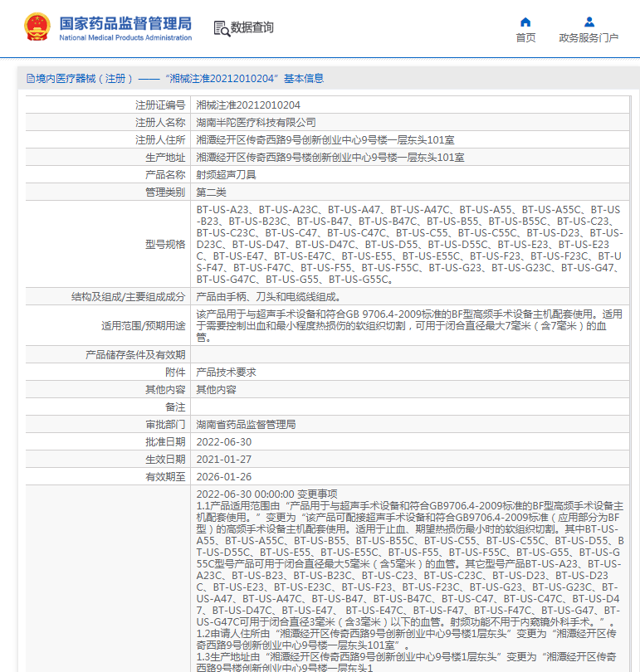The image size is (640, 672).
Task: Click the 结构及组成/主要组成成分 label
Action: click(x=128, y=296)
